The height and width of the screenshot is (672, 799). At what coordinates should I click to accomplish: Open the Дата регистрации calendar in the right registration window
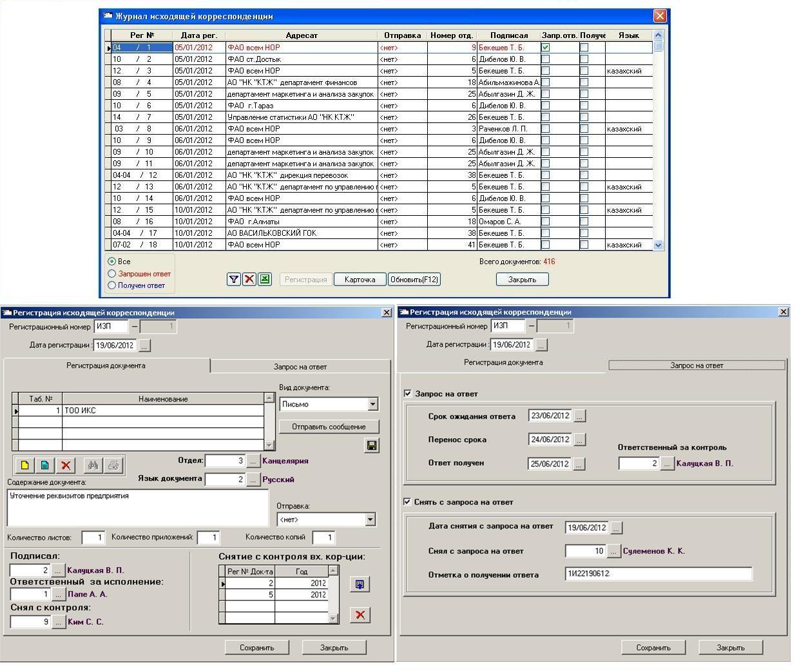(541, 345)
